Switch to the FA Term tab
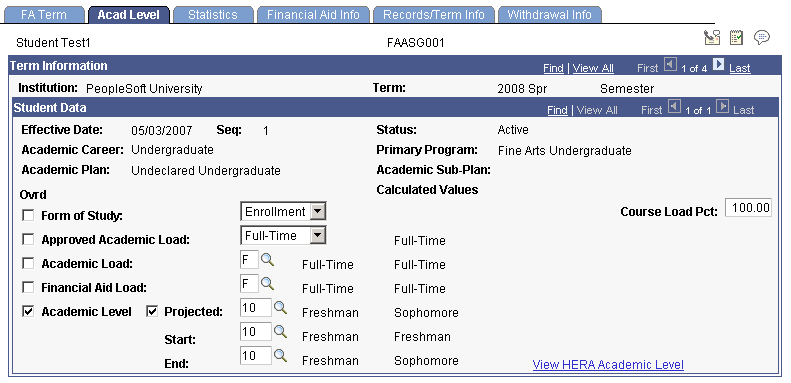Screen dimensions: 791x383 [43, 15]
